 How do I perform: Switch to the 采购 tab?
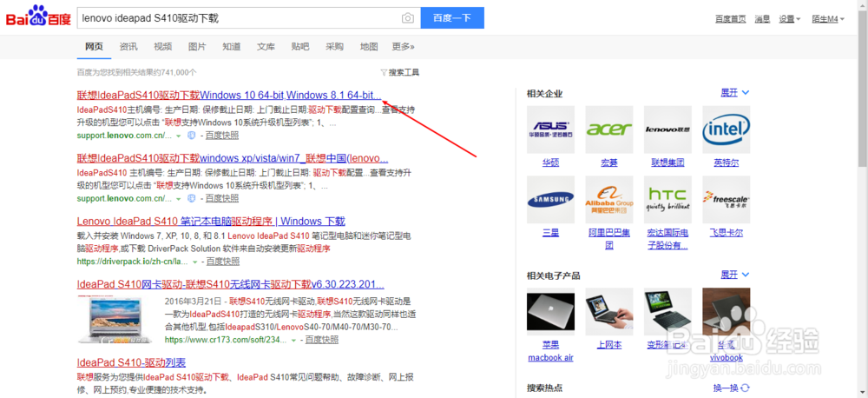[334, 47]
